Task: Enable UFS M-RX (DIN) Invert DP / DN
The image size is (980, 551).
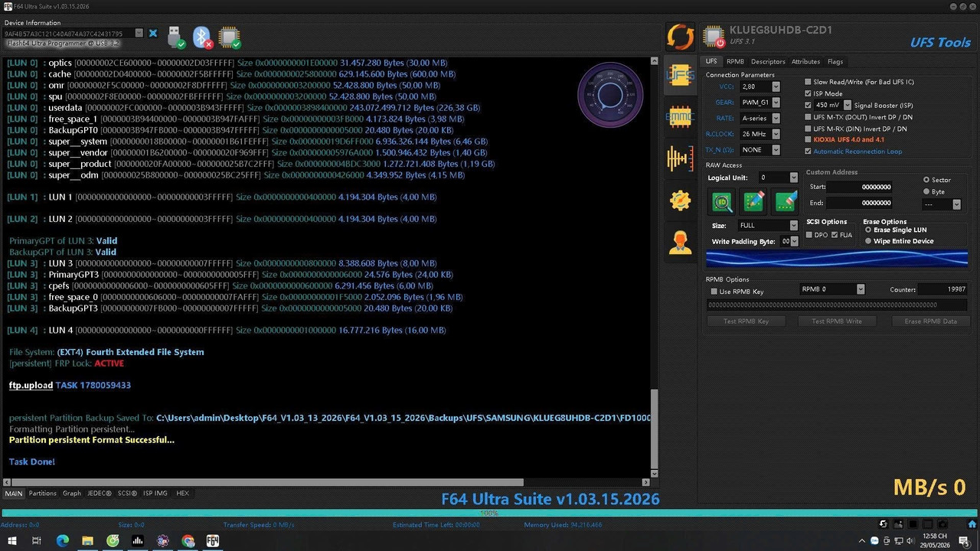Action: [808, 129]
